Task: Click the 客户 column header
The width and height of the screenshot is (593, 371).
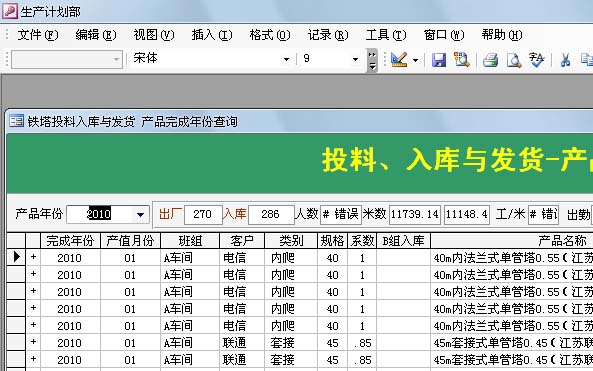Action: (x=242, y=241)
